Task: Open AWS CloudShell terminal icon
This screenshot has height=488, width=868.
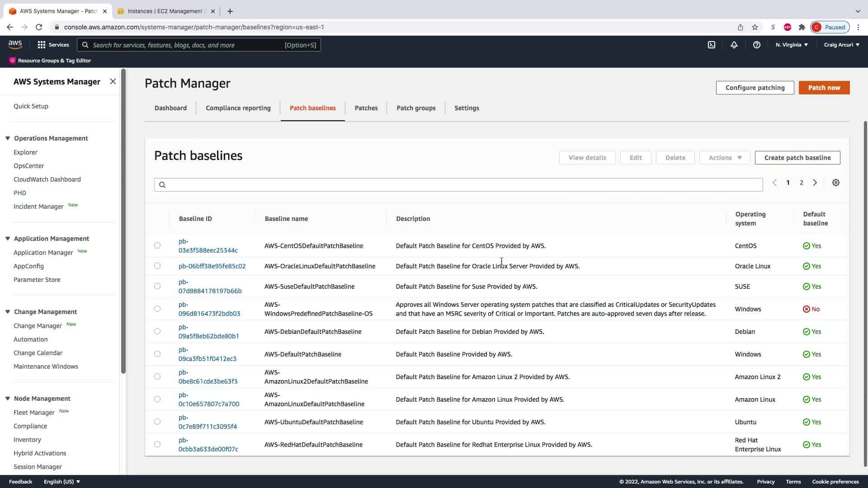Action: pos(711,45)
